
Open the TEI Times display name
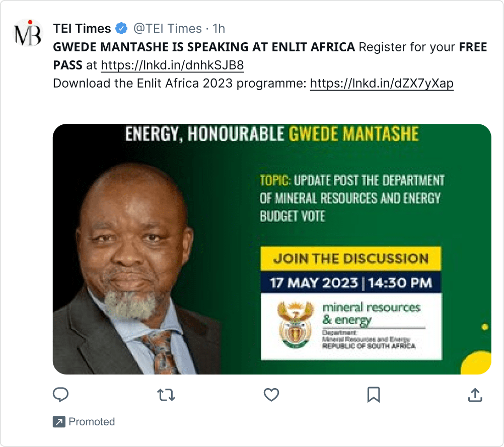tap(82, 29)
